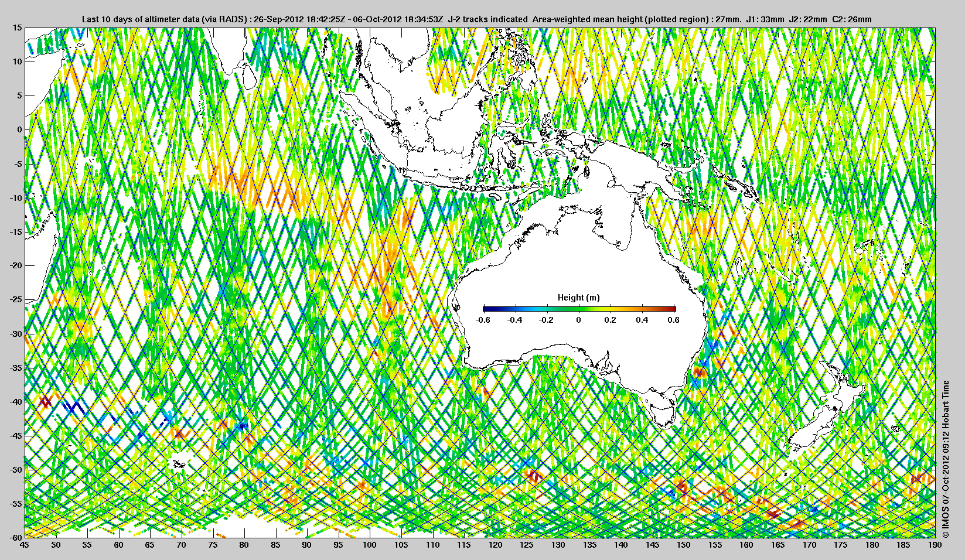Click the 'C2: 26mm' value in title
The width and height of the screenshot is (965, 560).
click(852, 19)
